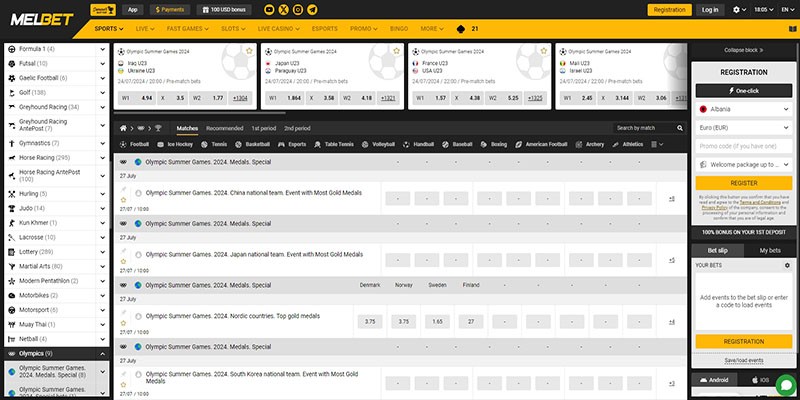Open the 100 USD bonus button
The height and width of the screenshot is (400, 800).
[224, 10]
